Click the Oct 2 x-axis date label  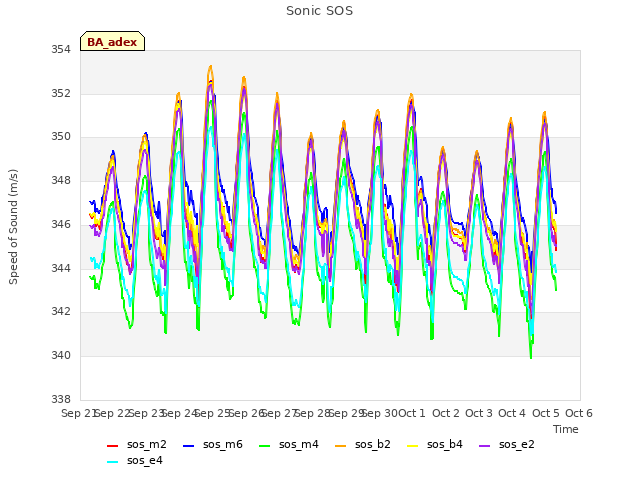coord(446,413)
